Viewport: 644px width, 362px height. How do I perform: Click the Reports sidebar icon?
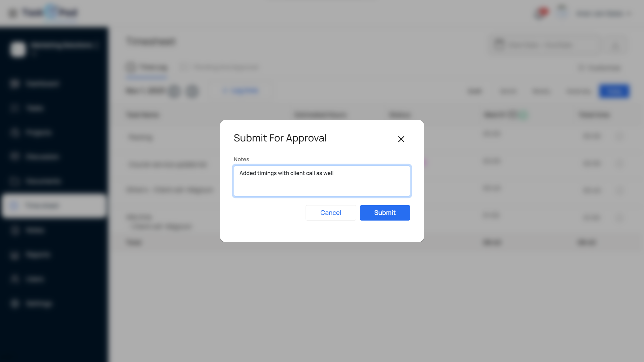(14, 255)
